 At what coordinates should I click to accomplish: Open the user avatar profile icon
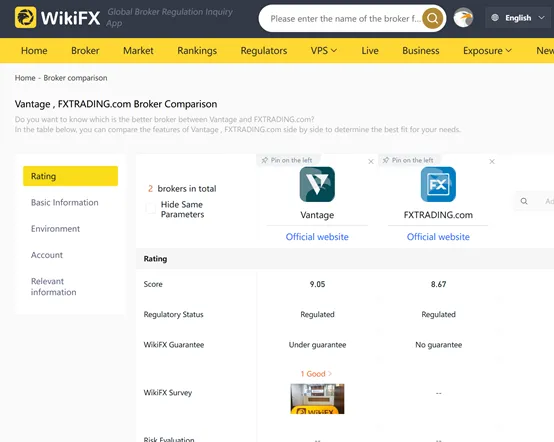463,18
